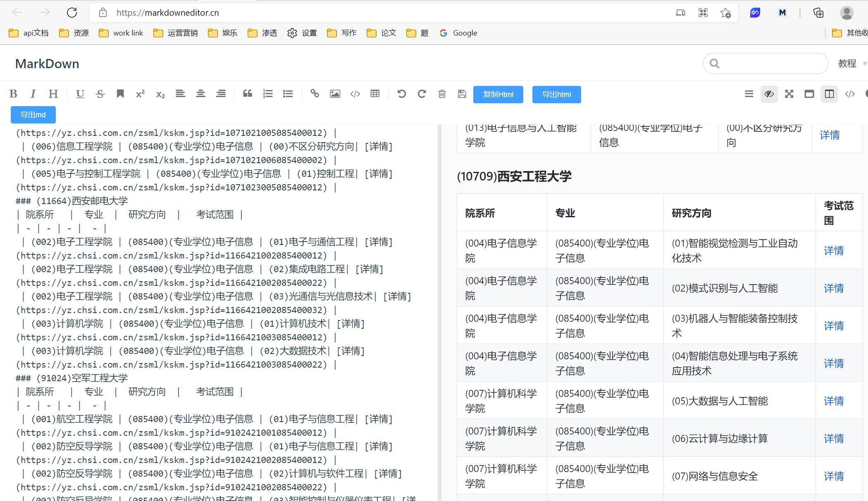Open 详情 link for 机器人与智能装备控制技术 row
The image size is (868, 501).
click(833, 326)
